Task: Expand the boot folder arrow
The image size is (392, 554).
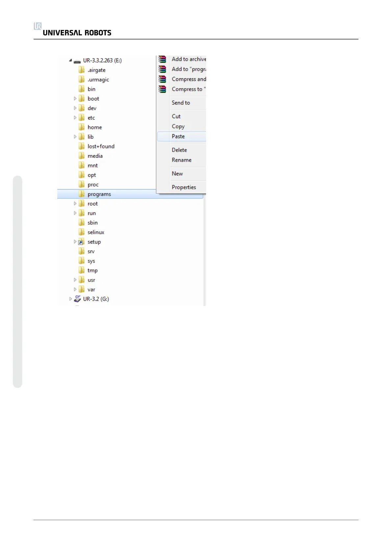Action: [x=75, y=98]
